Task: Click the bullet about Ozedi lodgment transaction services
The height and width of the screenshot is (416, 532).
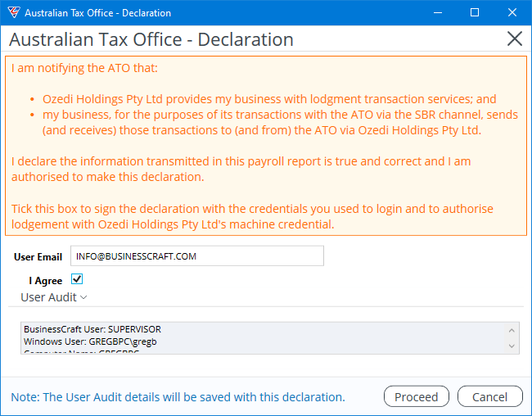Action: (269, 99)
